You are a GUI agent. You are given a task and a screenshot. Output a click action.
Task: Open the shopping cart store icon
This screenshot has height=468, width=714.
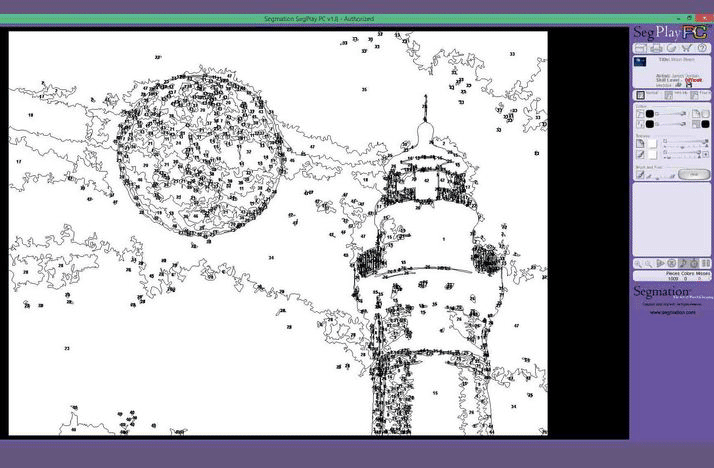[x=687, y=48]
